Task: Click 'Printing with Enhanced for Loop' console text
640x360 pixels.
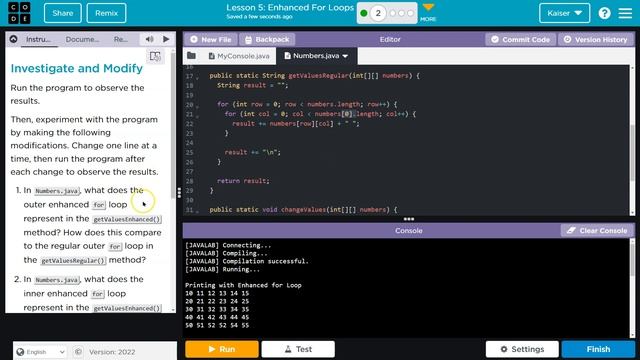Action: [243, 285]
